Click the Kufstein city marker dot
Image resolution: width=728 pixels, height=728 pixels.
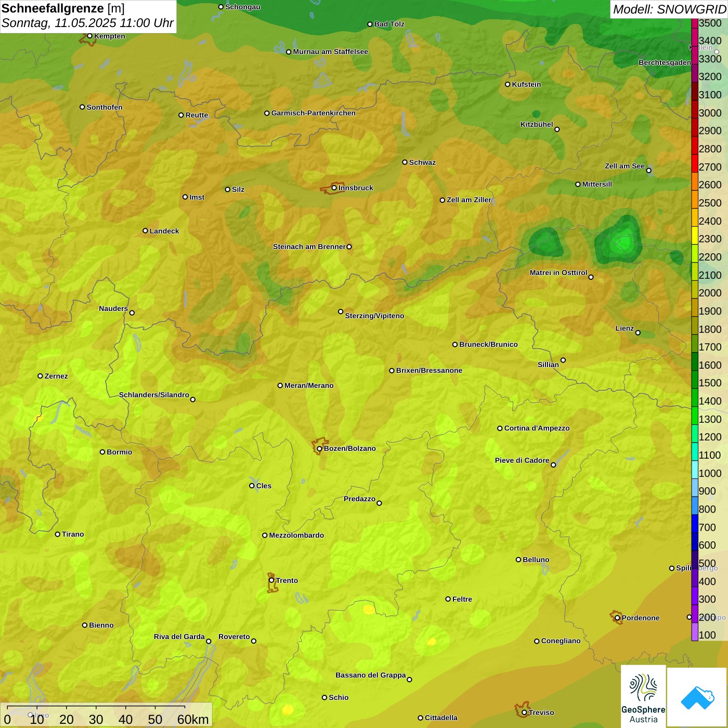[x=508, y=84]
